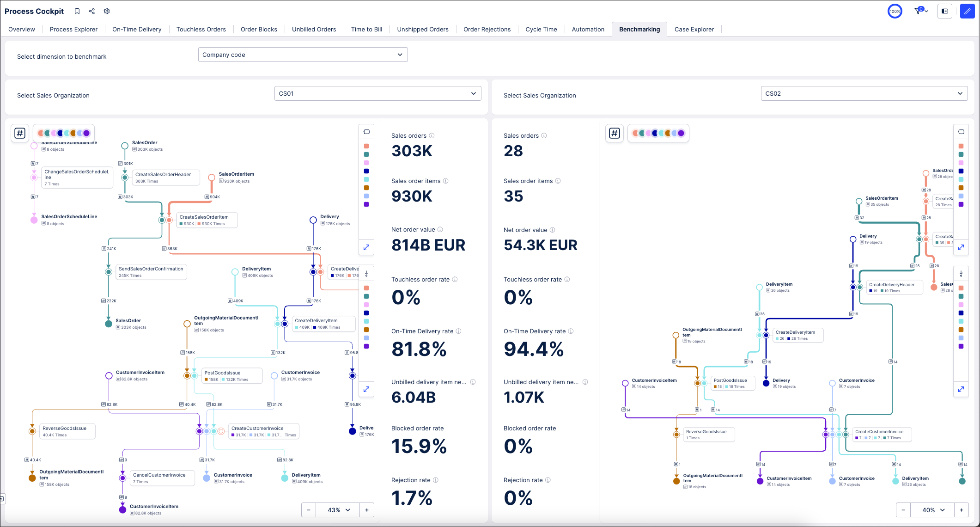Image resolution: width=980 pixels, height=527 pixels.
Task: Click the blue pencil edit button
Action: 967,11
